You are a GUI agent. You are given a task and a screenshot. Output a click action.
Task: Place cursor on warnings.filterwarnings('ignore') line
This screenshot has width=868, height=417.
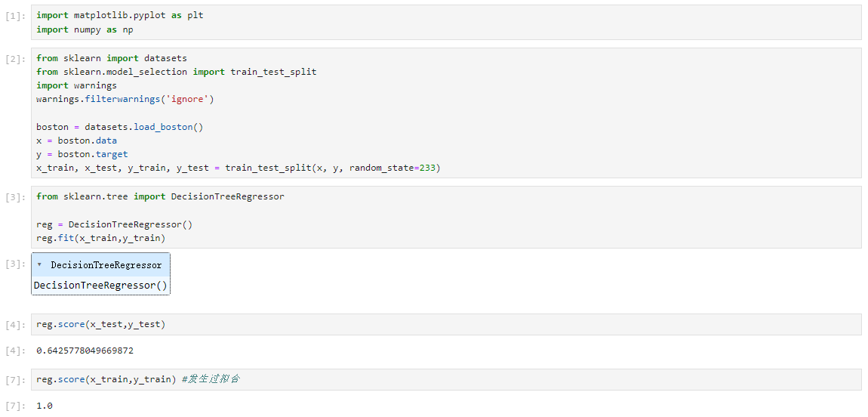[x=125, y=100]
